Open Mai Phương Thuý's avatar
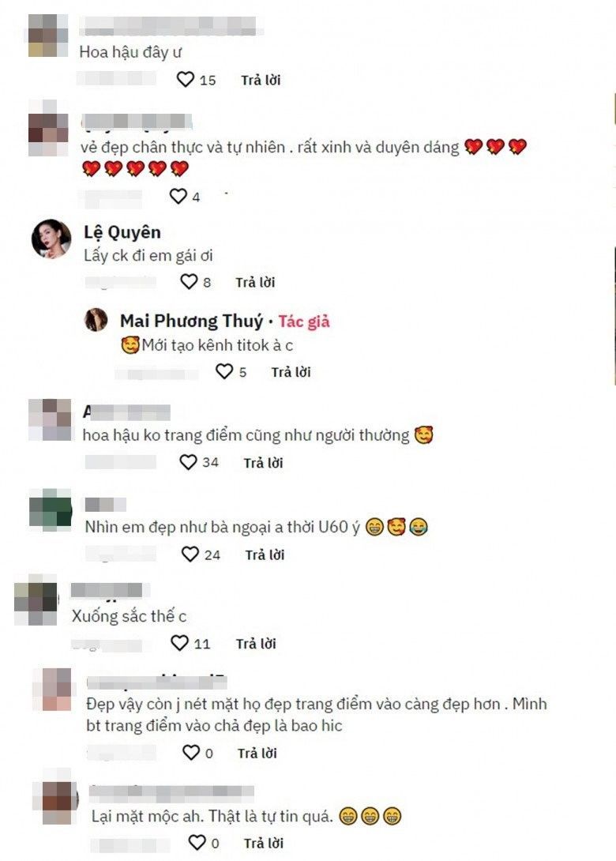The width and height of the screenshot is (616, 861). coord(96,320)
